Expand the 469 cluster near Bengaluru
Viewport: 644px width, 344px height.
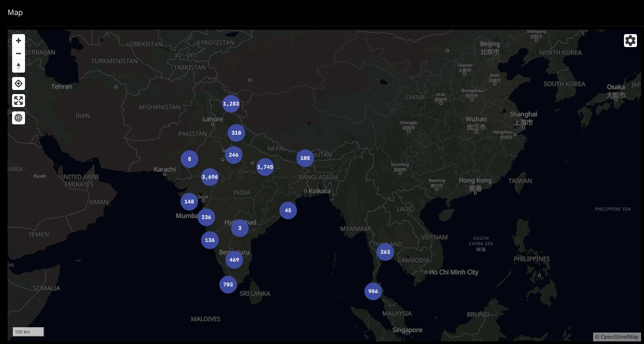pyautogui.click(x=234, y=260)
